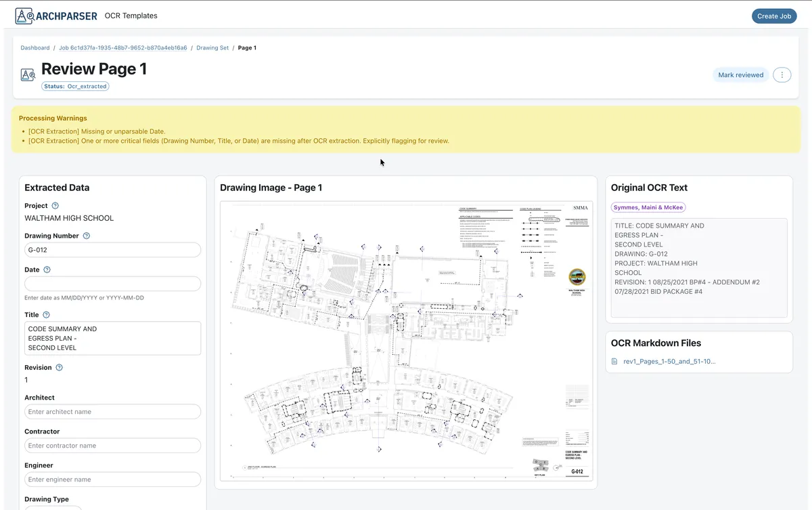This screenshot has height=510, width=812.
Task: Show help for the Project field
Action: pyautogui.click(x=55, y=206)
